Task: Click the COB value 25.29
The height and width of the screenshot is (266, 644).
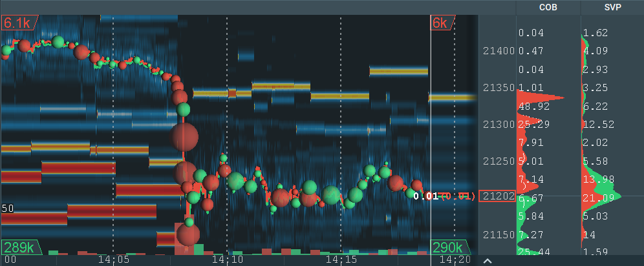Action: 534,124
